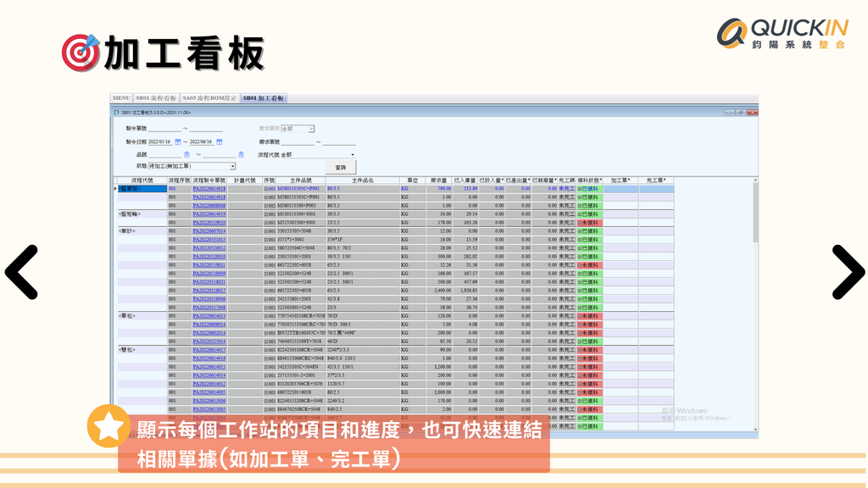
Task: Select the MENU tab
Action: point(122,97)
